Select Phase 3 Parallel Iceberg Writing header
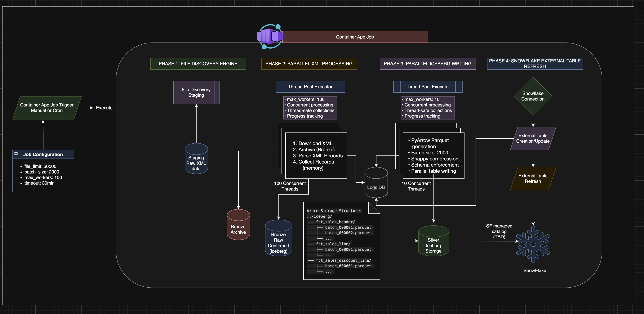 tap(428, 64)
